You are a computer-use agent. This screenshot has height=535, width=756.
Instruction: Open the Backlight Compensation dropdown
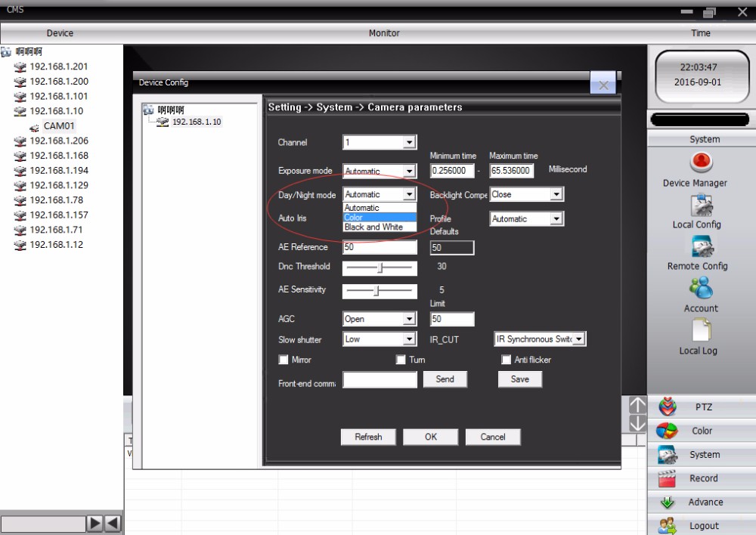[556, 195]
